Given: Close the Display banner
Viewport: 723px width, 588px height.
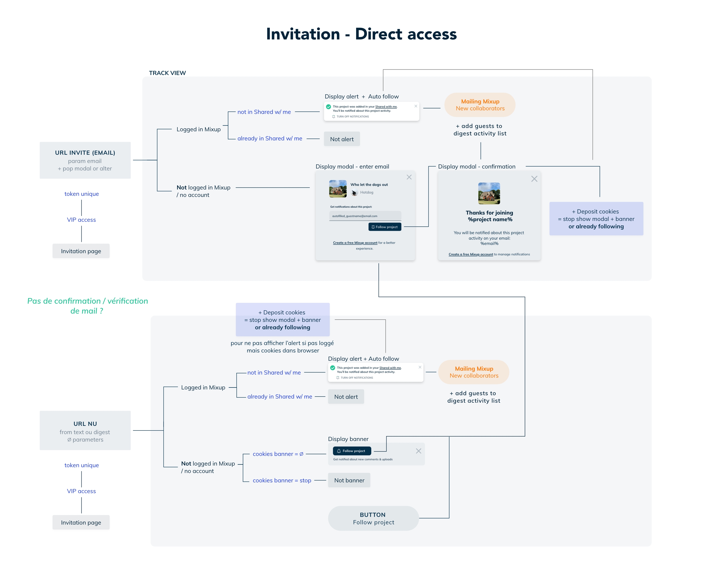Looking at the screenshot, I should coord(418,451).
